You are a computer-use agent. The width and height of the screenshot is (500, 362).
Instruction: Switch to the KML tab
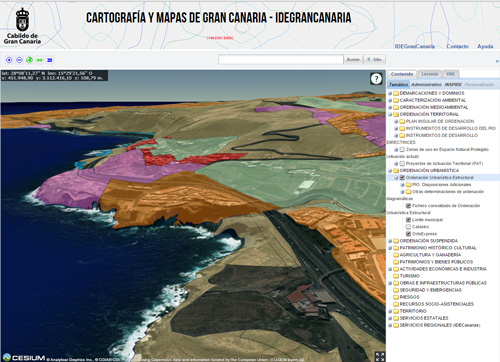(x=451, y=74)
